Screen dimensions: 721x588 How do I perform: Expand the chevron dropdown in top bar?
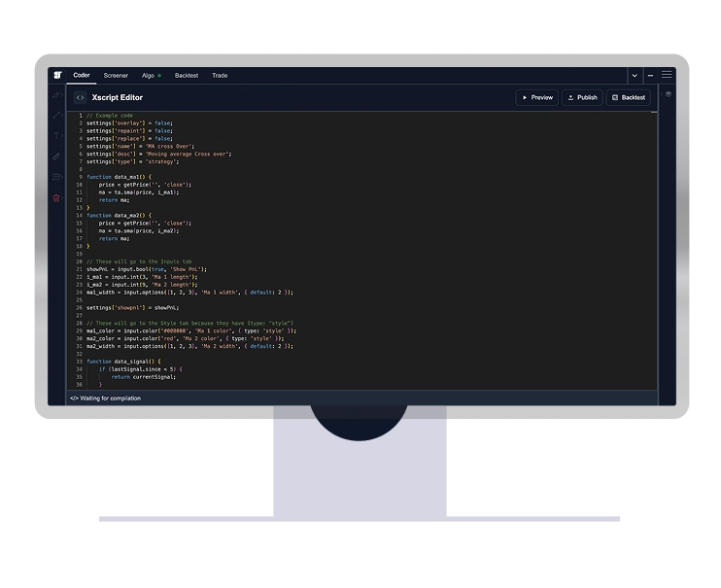point(635,75)
